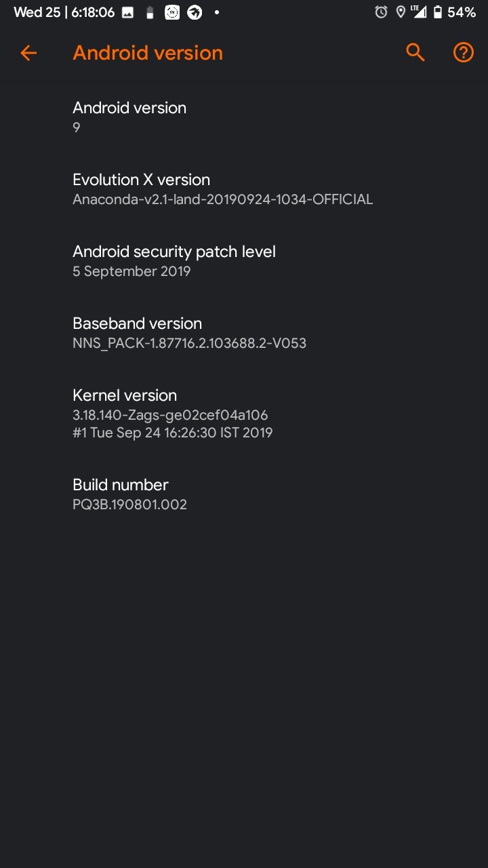
Task: Tap the alarm clock status icon
Action: tap(382, 12)
